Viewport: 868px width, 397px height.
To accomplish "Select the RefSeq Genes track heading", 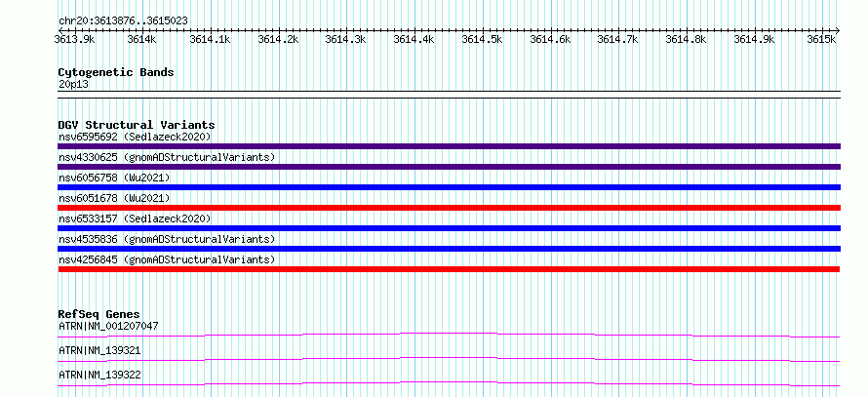I will [99, 314].
